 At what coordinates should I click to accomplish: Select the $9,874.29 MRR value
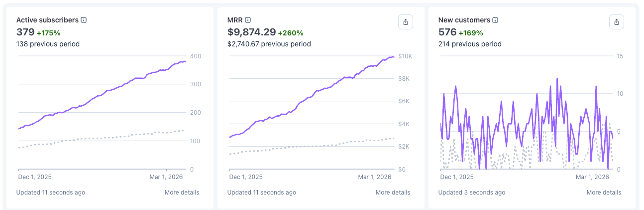coord(251,32)
